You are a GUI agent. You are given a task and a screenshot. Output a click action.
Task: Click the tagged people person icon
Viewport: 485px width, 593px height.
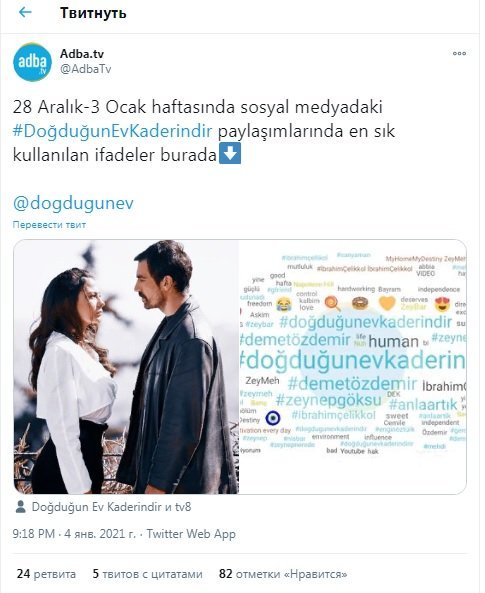(21, 507)
